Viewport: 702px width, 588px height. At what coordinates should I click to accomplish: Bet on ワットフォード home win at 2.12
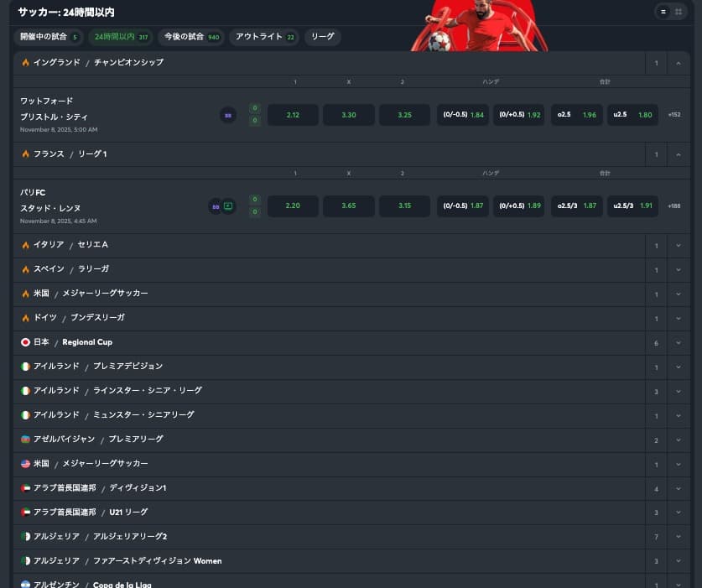click(x=293, y=115)
